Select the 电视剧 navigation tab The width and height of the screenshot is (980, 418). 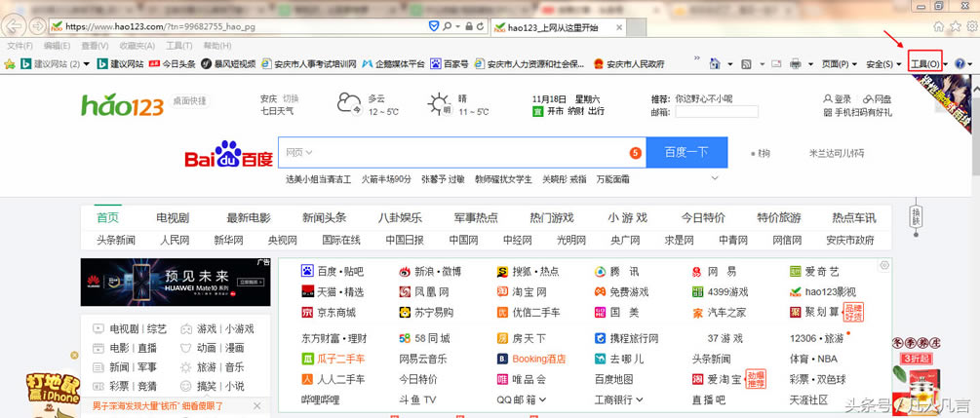[173, 217]
